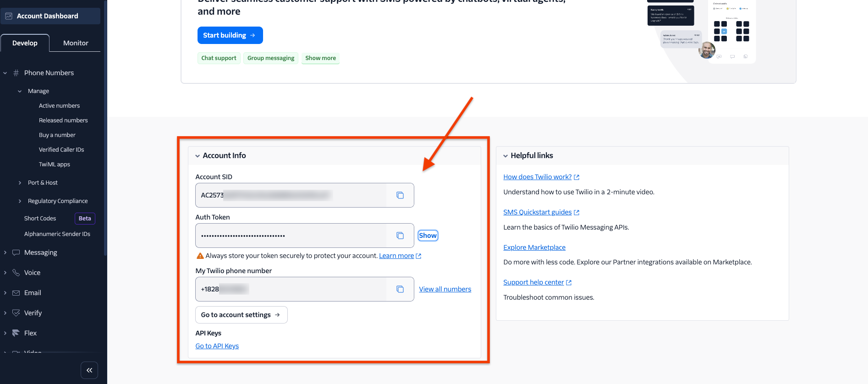Expand the Flex section chevron
The image size is (868, 384).
point(5,333)
